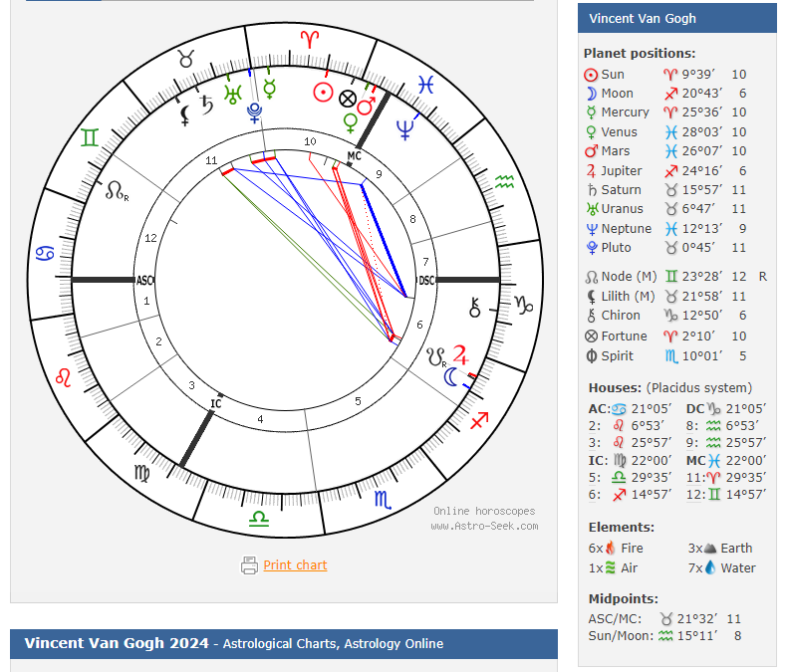Click the Sun/Moon midpoint row
The width and height of the screenshot is (790, 672).
(x=664, y=636)
